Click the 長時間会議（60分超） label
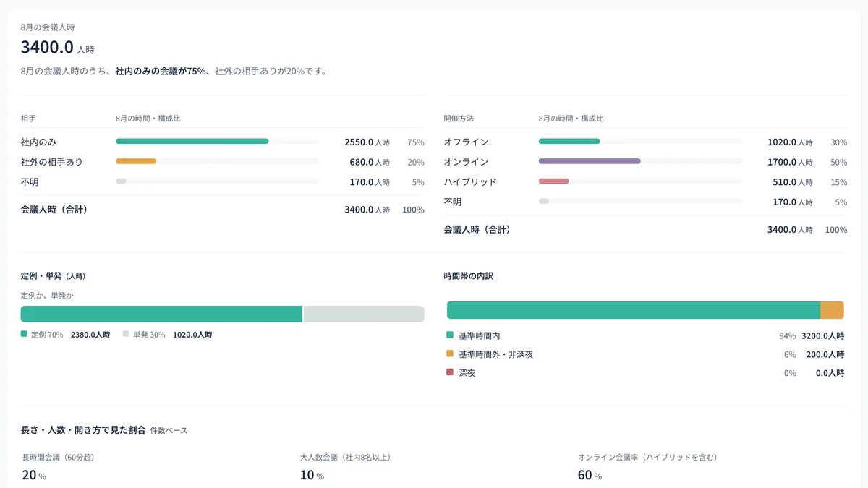Screen dimensions: 868x488 [59, 458]
